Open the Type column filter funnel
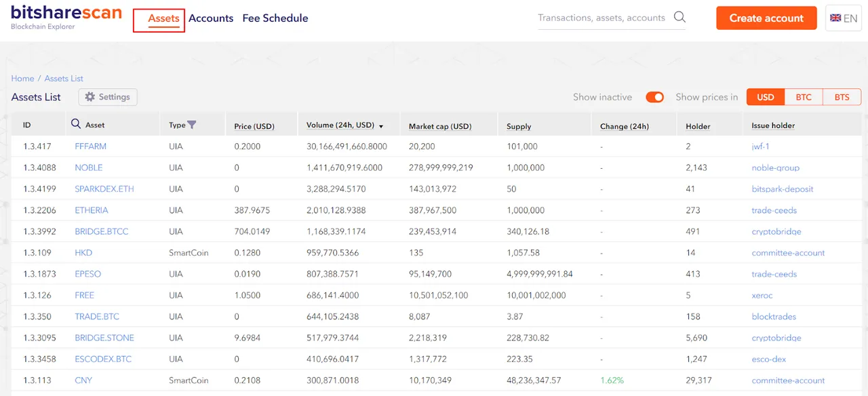Viewport: 868px width, 396px height. click(192, 125)
